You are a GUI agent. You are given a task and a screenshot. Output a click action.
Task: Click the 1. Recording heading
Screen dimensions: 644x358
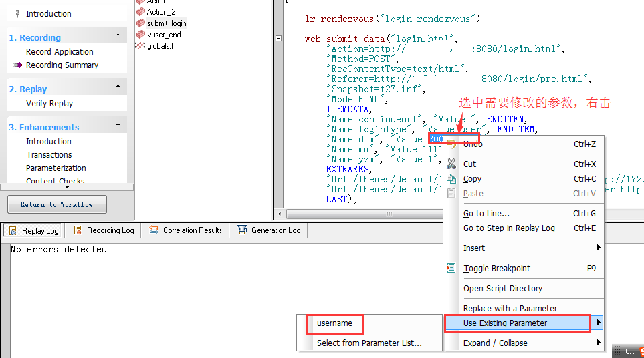[x=35, y=37]
